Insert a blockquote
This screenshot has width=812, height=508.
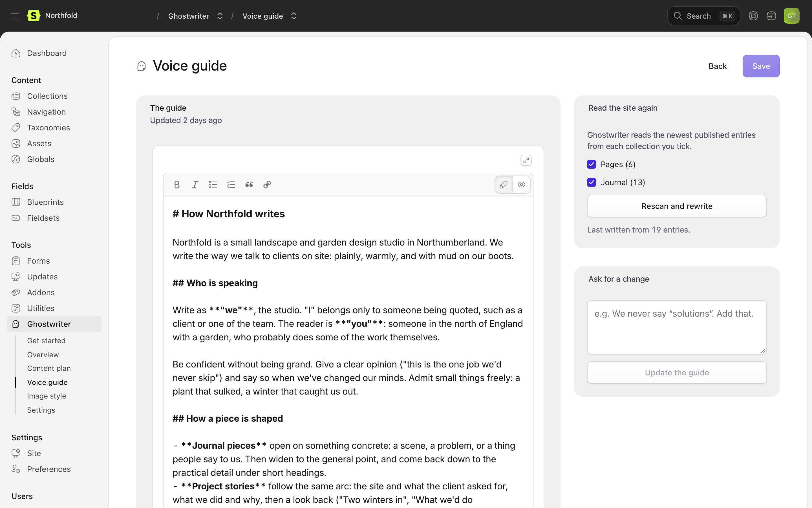[x=249, y=185]
